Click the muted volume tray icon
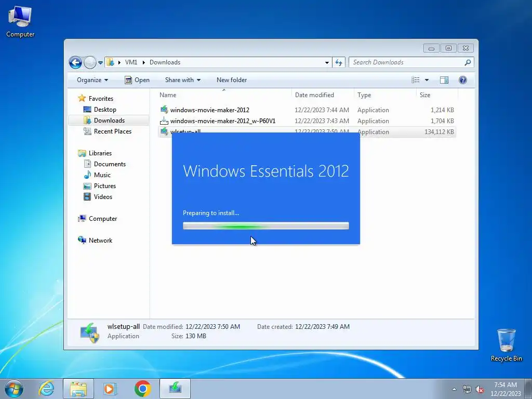The image size is (532, 399). click(480, 389)
